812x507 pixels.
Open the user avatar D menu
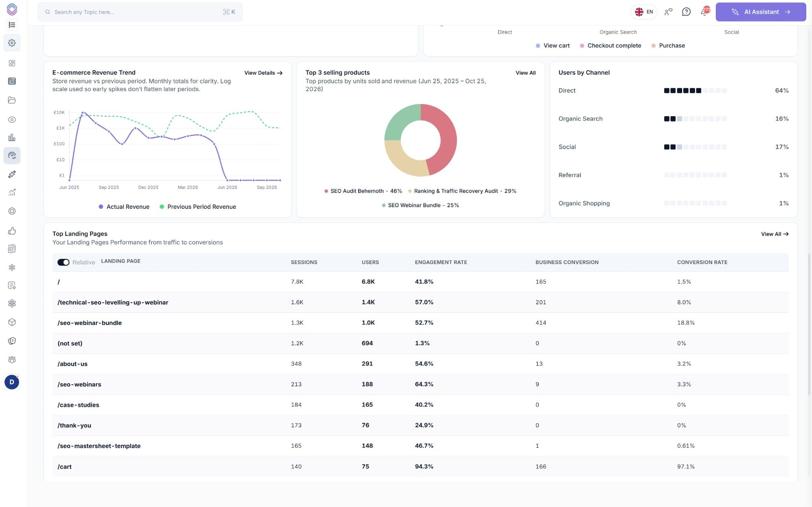(12, 382)
